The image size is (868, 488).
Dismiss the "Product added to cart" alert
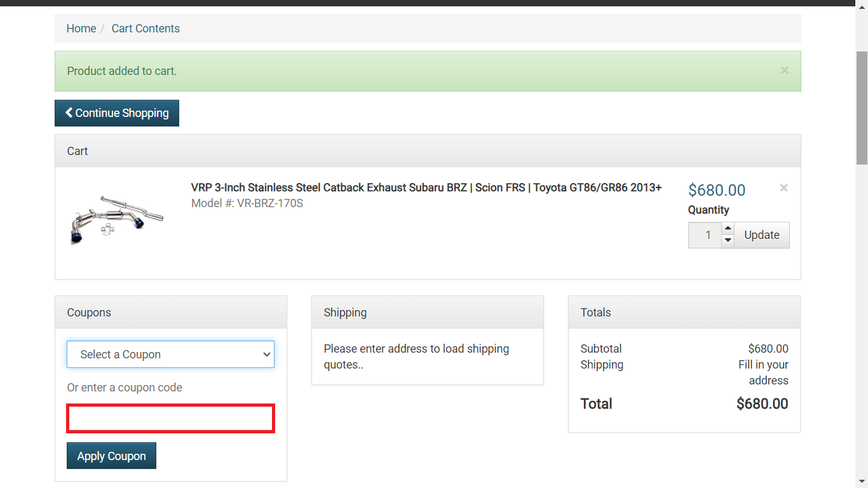pos(785,71)
